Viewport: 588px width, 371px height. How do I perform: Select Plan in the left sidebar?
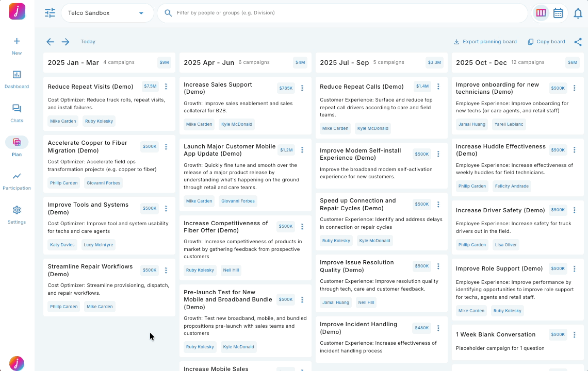pyautogui.click(x=17, y=142)
